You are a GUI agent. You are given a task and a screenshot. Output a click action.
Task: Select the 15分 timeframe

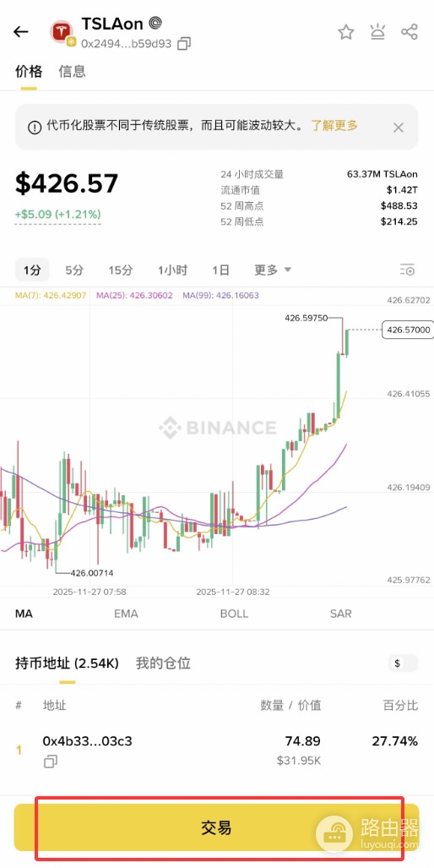click(x=121, y=270)
